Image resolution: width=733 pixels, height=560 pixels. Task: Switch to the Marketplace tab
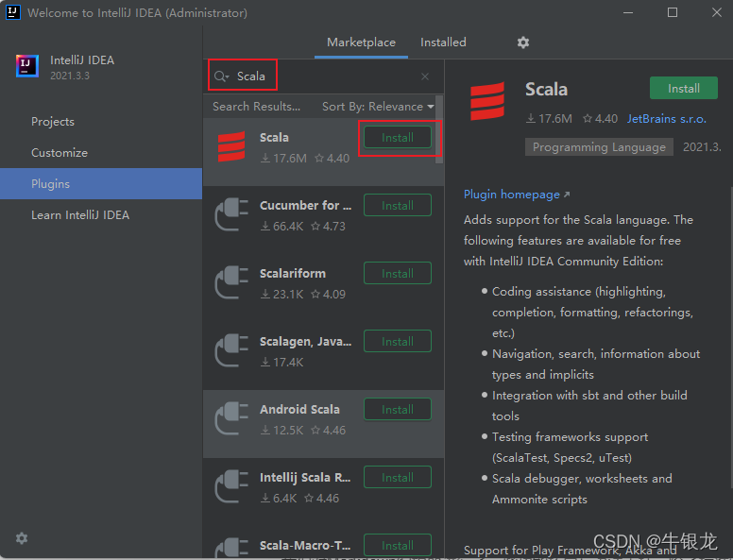tap(361, 42)
